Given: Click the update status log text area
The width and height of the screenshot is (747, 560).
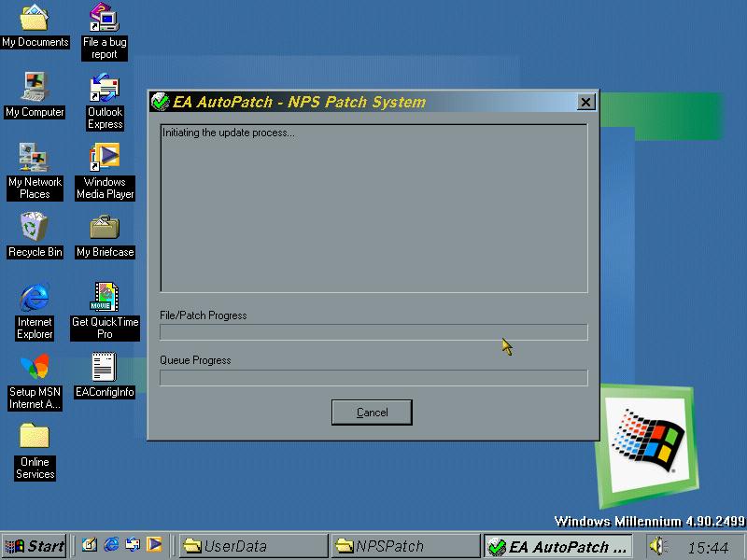Looking at the screenshot, I should coord(373,208).
